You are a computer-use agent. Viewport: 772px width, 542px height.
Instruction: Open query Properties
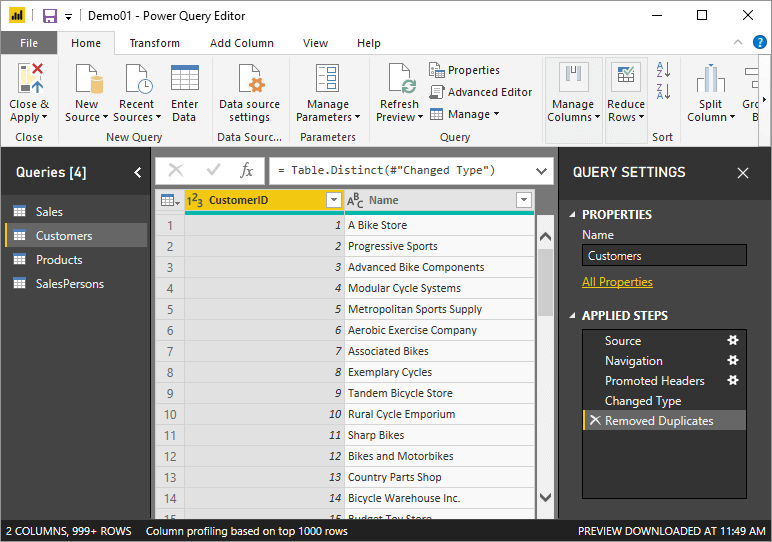pos(464,70)
